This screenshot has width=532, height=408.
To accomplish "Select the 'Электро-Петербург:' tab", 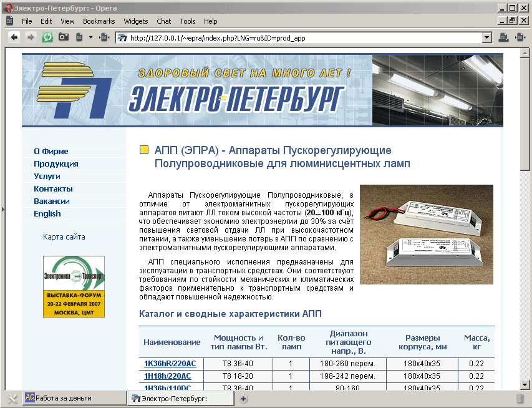I will click(181, 399).
